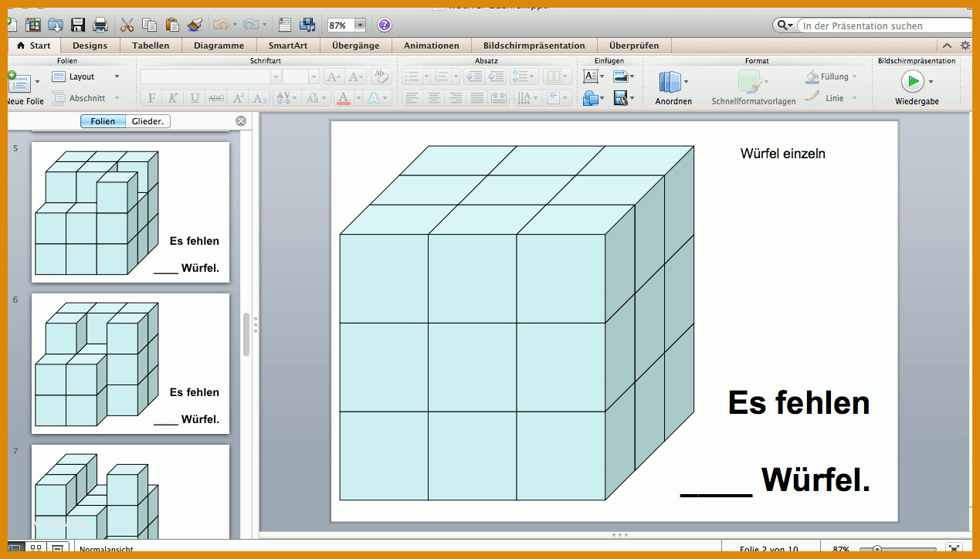Open the Designs tab

tap(90, 46)
